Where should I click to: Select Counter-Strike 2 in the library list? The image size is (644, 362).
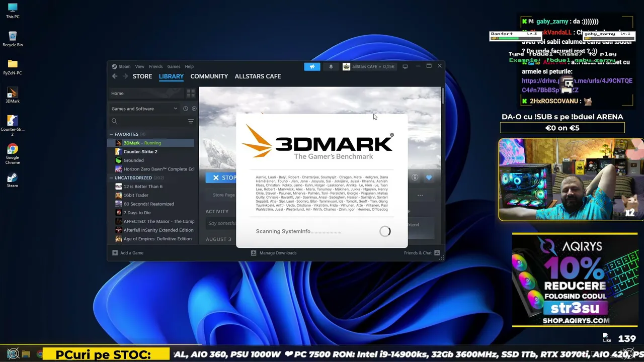[x=151, y=152]
